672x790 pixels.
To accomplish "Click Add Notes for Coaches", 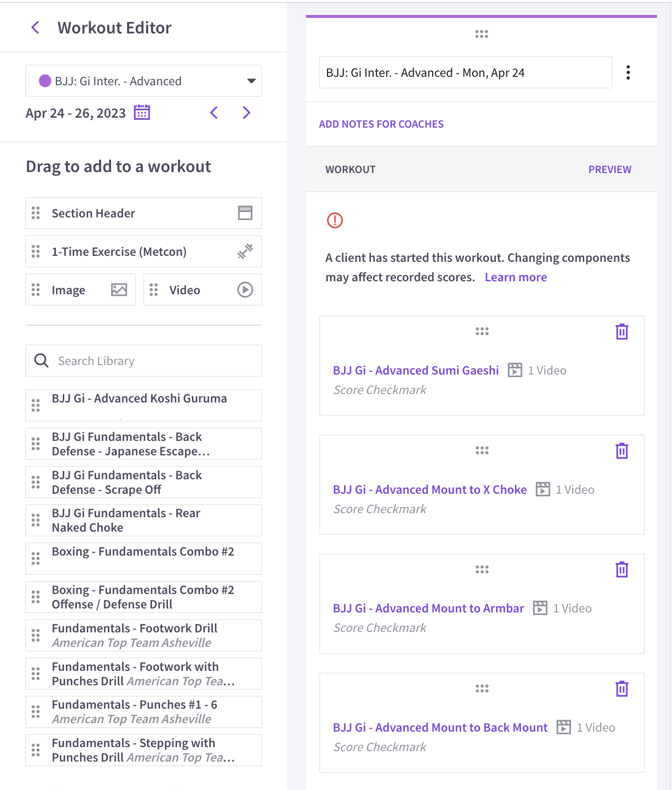I will pos(381,124).
